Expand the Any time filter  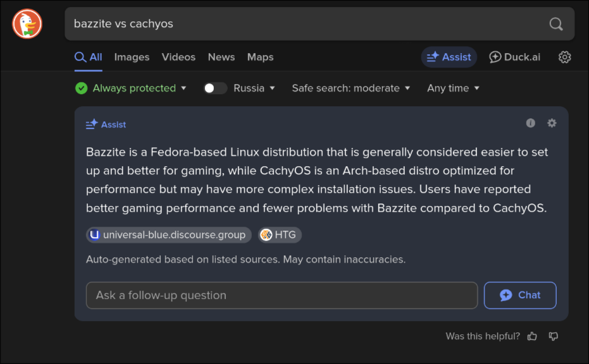click(453, 88)
